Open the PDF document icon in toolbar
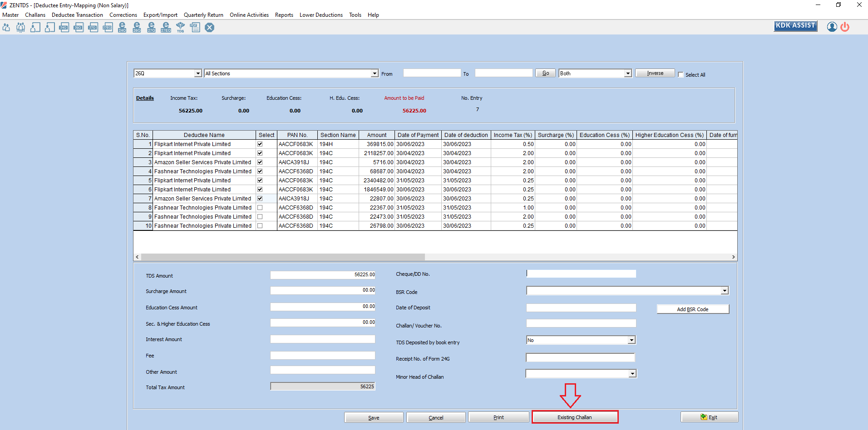Image resolution: width=868 pixels, height=430 pixels. point(195,27)
